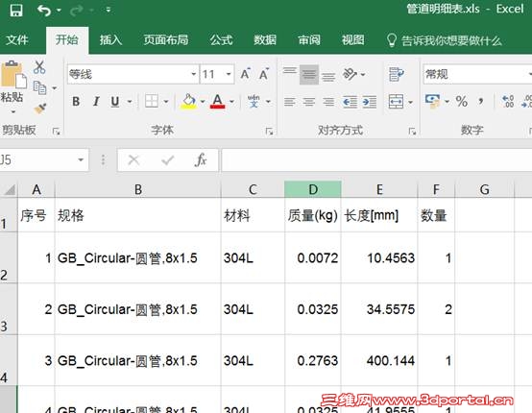
Task: Center text horizontally
Action: [309, 102]
